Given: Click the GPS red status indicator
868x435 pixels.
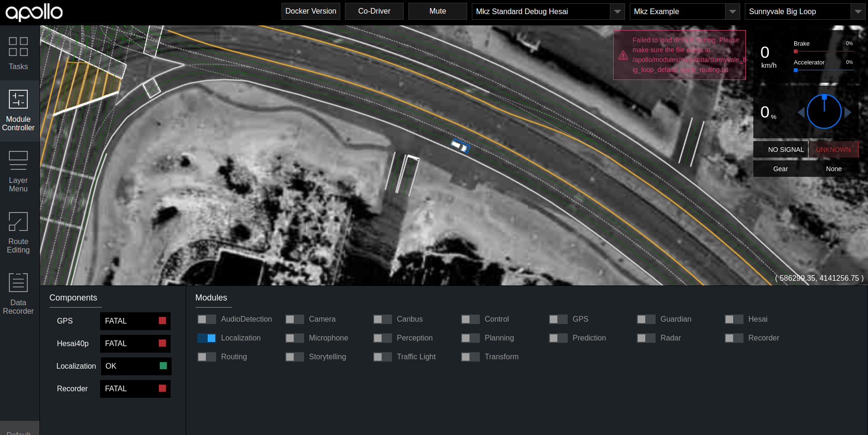Looking at the screenshot, I should (163, 321).
